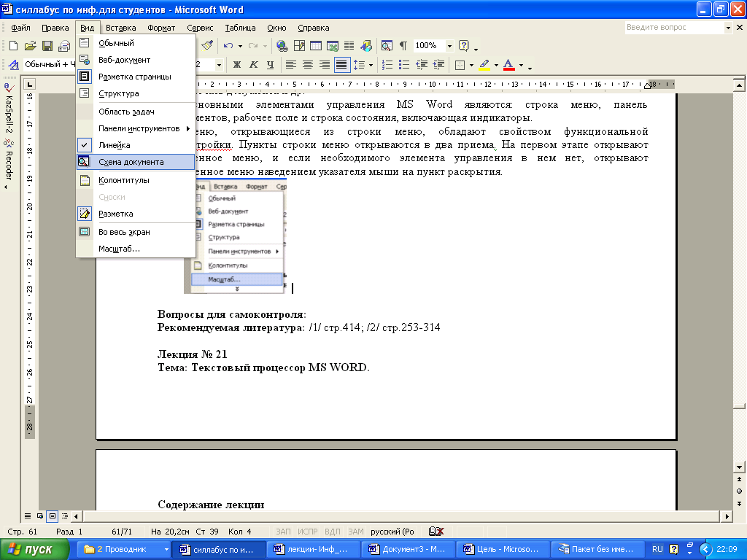
Task: Create a numbered list
Action: (387, 65)
